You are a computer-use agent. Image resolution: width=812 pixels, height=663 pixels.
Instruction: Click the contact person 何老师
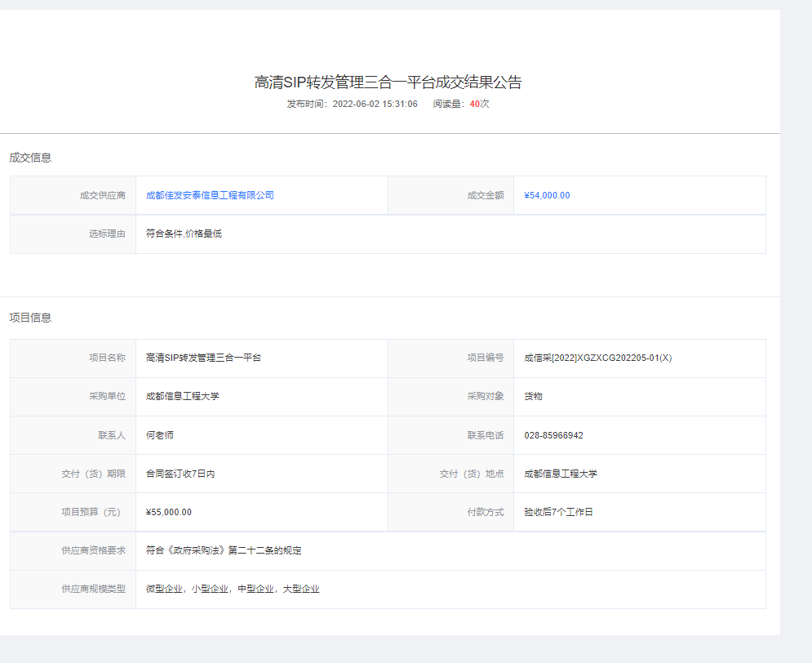159,435
